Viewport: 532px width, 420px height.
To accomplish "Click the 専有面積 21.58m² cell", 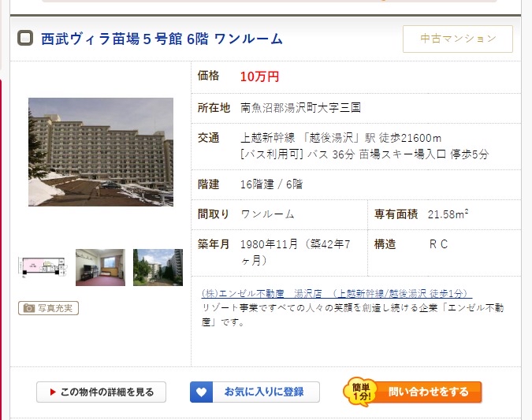I will coord(445,214).
